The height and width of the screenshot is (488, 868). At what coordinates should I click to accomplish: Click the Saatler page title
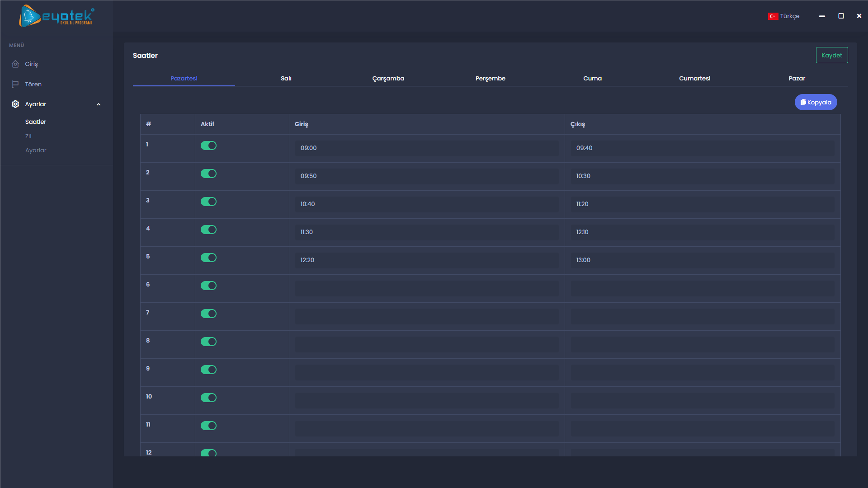click(x=145, y=55)
